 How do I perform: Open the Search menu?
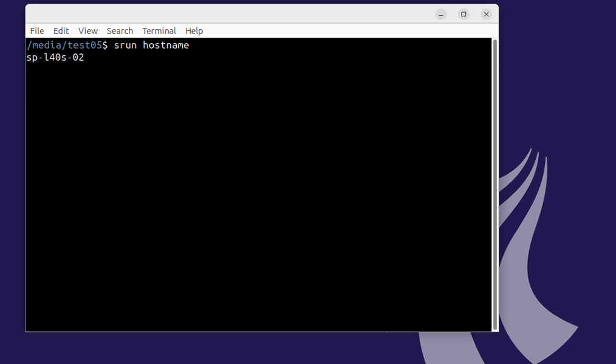tap(120, 31)
